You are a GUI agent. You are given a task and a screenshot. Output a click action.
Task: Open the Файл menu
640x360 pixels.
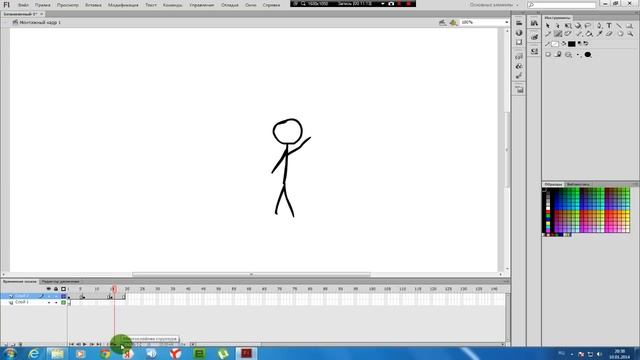click(x=23, y=5)
